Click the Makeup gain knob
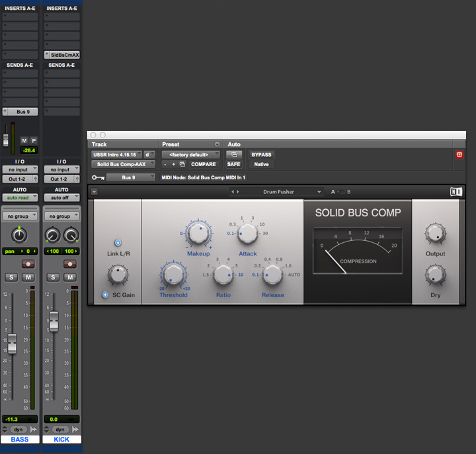This screenshot has height=454, width=476. (198, 234)
